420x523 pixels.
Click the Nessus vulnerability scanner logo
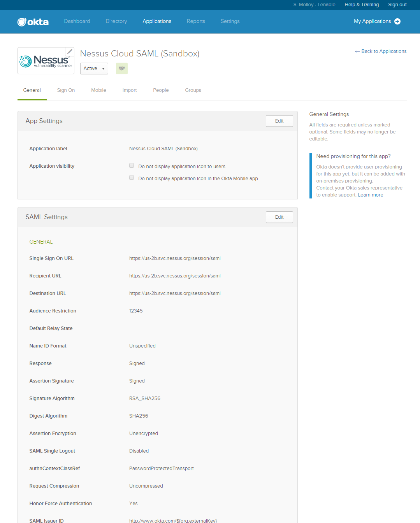point(46,61)
